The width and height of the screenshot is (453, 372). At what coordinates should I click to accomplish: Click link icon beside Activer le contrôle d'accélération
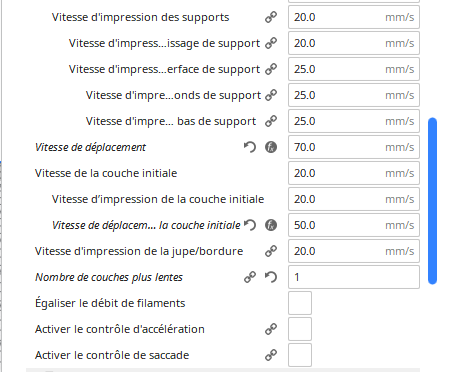pos(271,329)
